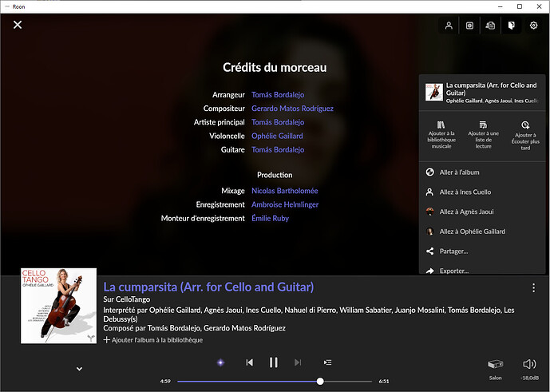The height and width of the screenshot is (392, 550).
Task: Click Ajouter l'album à la bibliothèque
Action: tap(153, 340)
